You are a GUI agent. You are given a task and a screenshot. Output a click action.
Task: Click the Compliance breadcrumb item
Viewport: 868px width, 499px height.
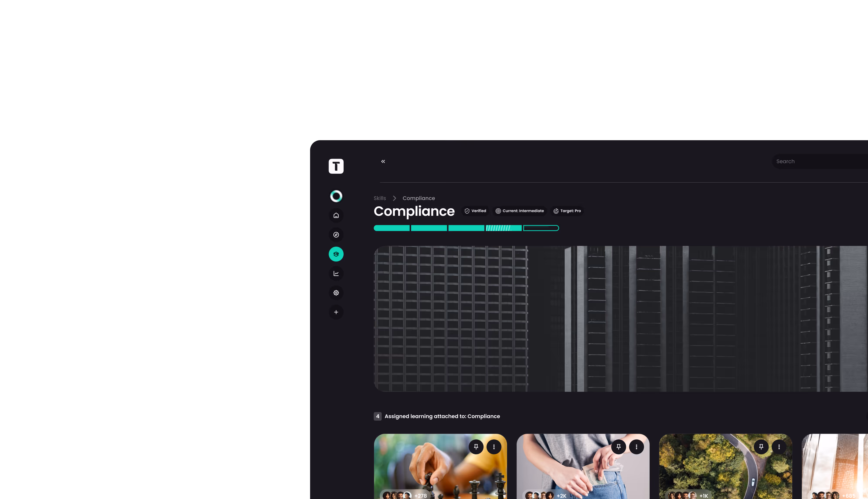(x=419, y=198)
